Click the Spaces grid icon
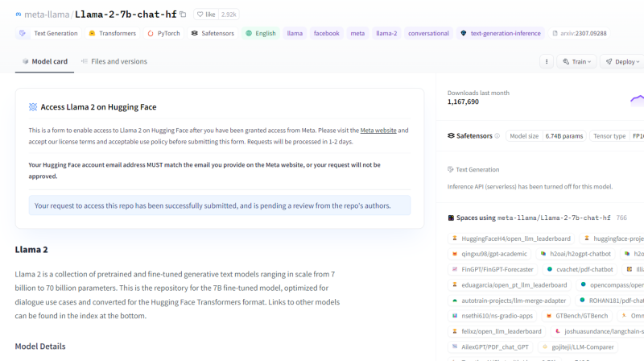The height and width of the screenshot is (361, 644). click(451, 218)
